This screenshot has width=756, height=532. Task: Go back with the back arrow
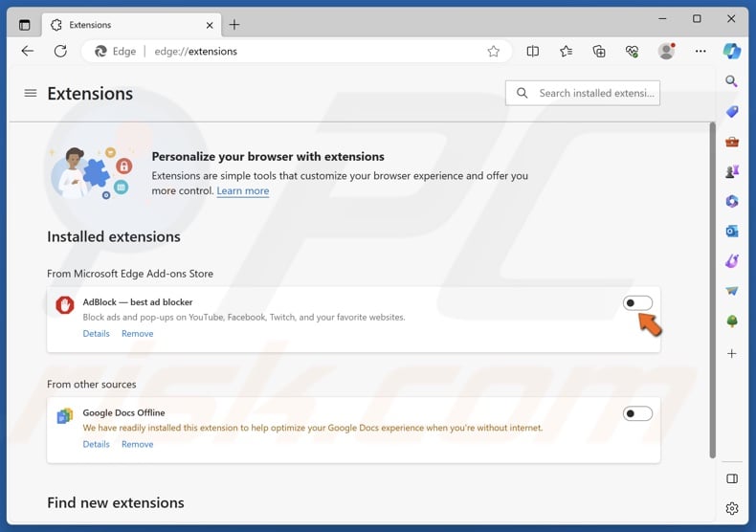(x=28, y=51)
